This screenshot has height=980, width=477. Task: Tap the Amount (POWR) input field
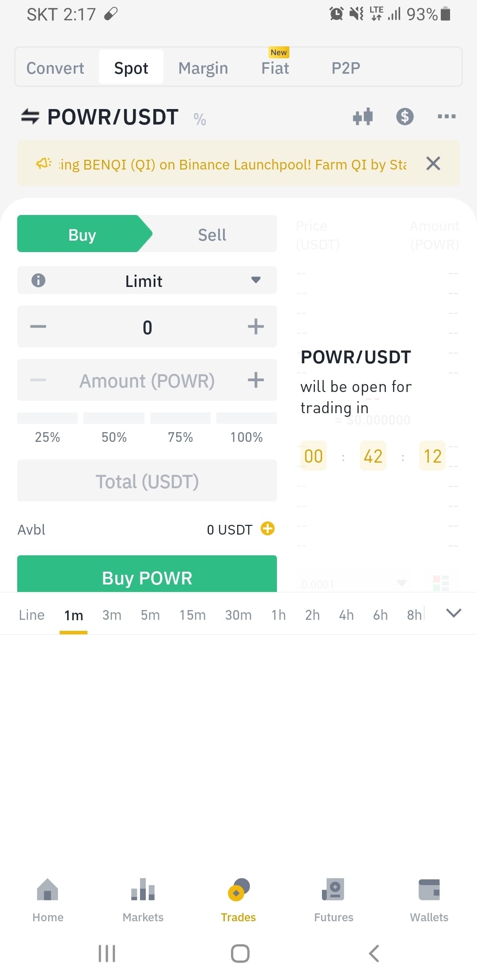tap(147, 381)
